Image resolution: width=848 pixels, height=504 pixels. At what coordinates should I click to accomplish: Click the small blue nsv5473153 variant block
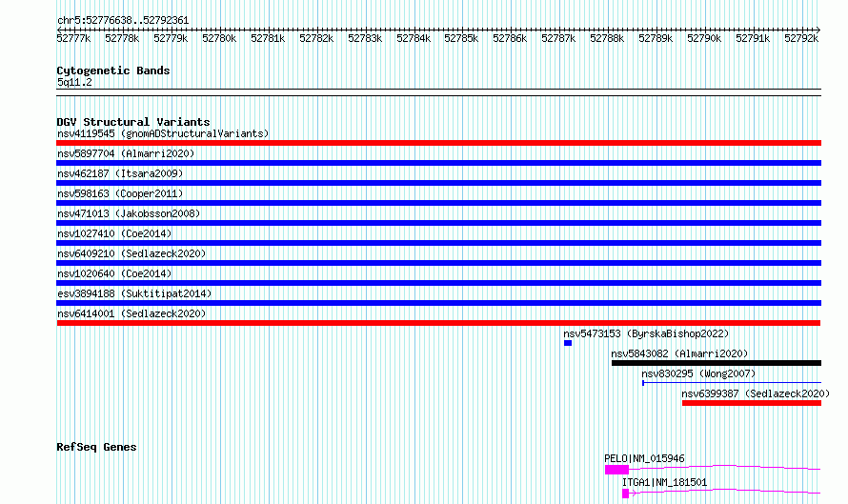(568, 343)
